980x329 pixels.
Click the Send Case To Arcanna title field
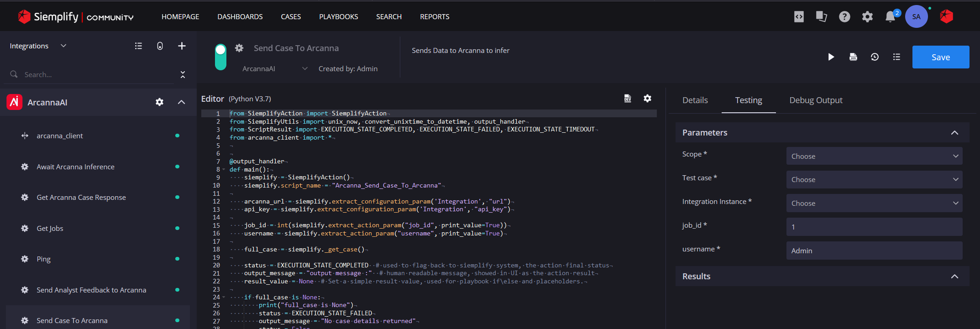[296, 48]
